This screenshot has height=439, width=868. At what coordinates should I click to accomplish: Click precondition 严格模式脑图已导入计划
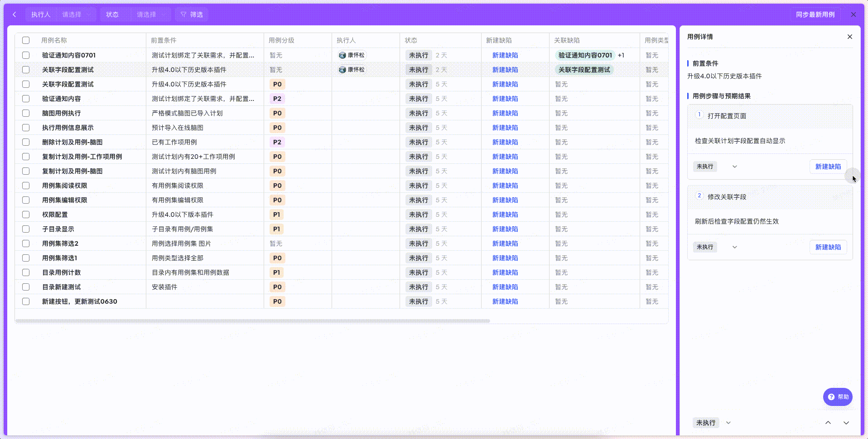click(x=187, y=113)
